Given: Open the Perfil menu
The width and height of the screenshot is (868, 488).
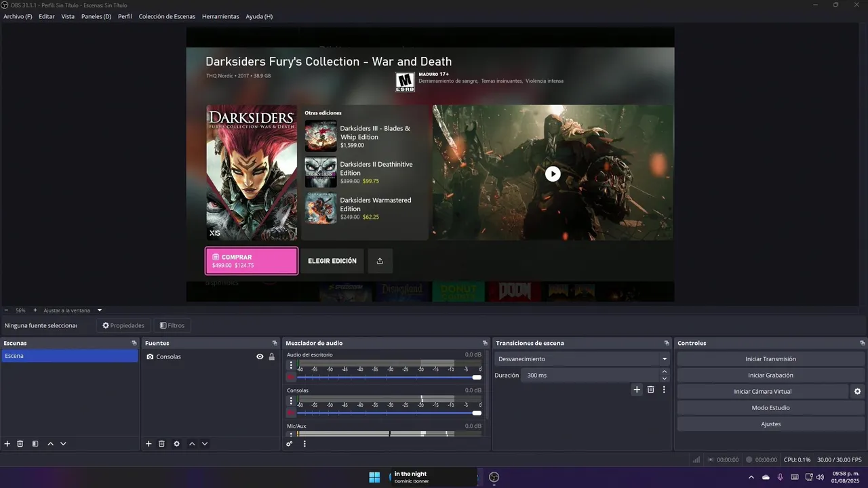Looking at the screenshot, I should coord(125,16).
